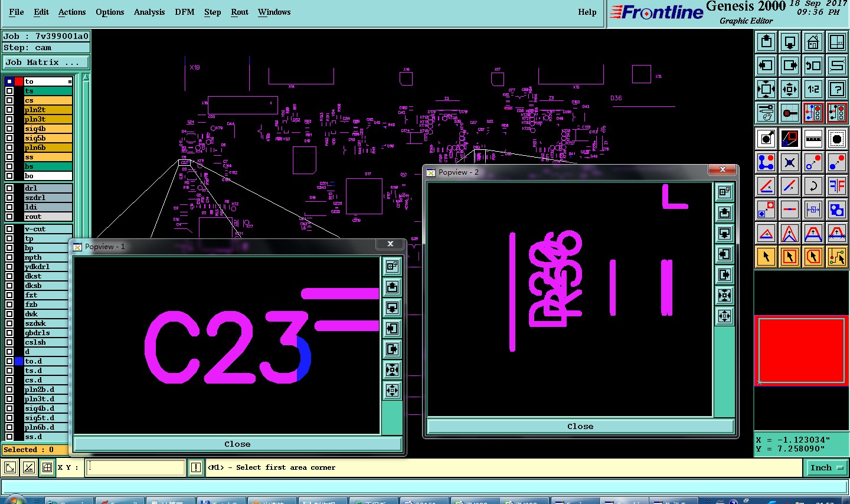This screenshot has width=850, height=504.
Task: Click the 1:2 zoom scale icon
Action: (x=813, y=89)
